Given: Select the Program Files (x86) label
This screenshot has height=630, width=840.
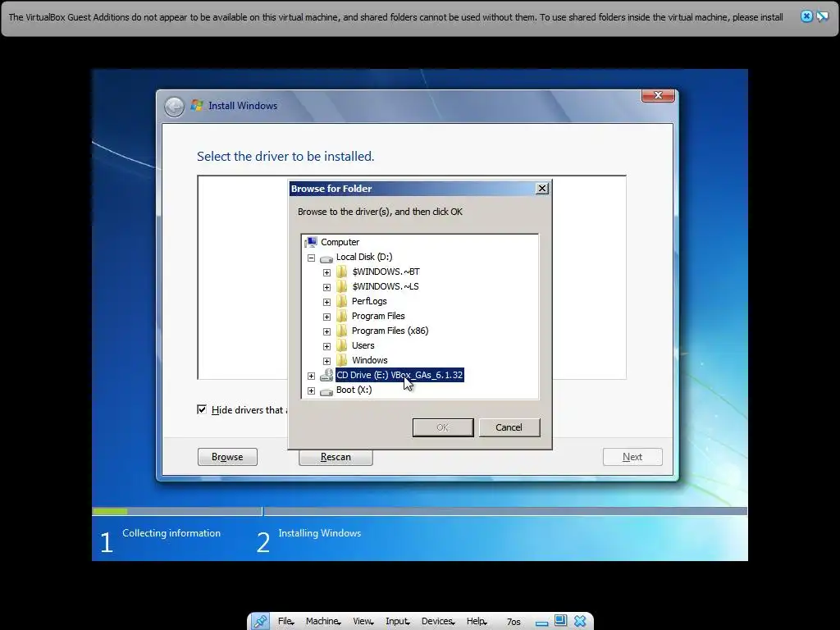Looking at the screenshot, I should click(390, 331).
